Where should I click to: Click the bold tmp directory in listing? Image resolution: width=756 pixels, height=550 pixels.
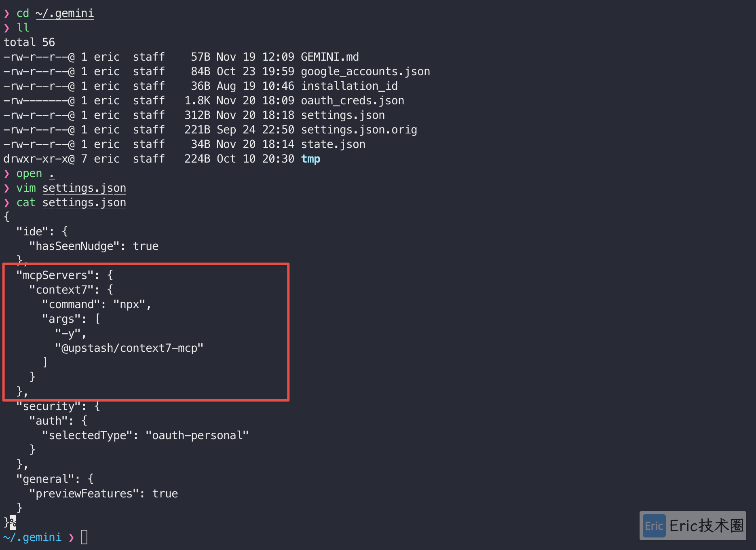click(x=310, y=159)
